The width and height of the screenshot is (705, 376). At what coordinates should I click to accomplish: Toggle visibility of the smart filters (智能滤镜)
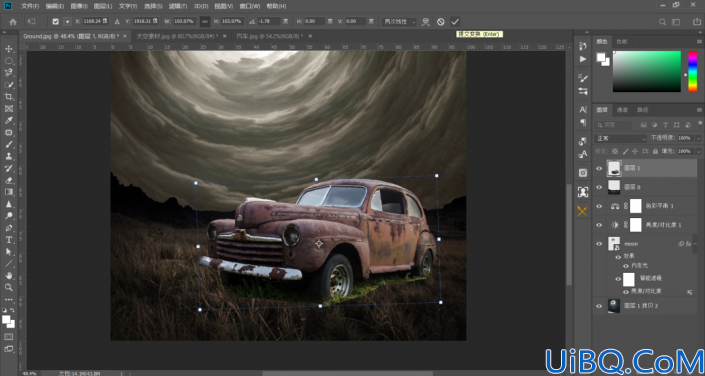618,279
